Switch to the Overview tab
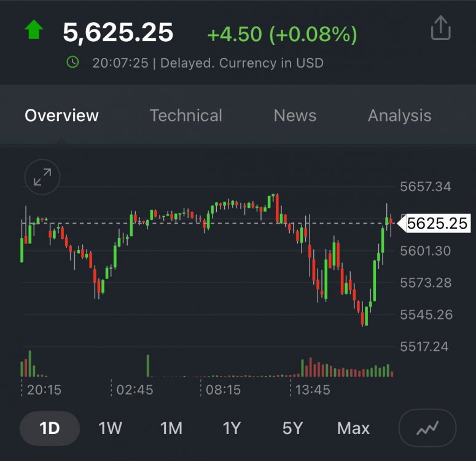Image resolution: width=476 pixels, height=461 pixels. (x=61, y=116)
